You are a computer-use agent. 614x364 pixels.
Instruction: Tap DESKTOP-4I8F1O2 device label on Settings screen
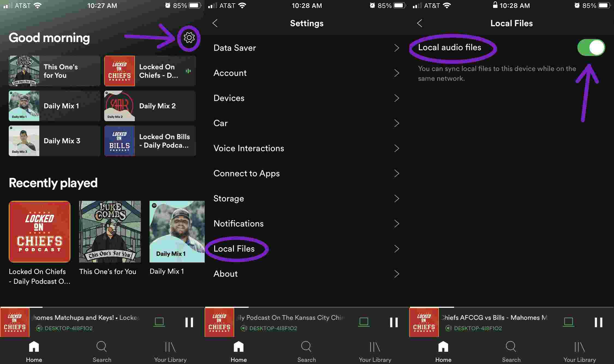(273, 328)
